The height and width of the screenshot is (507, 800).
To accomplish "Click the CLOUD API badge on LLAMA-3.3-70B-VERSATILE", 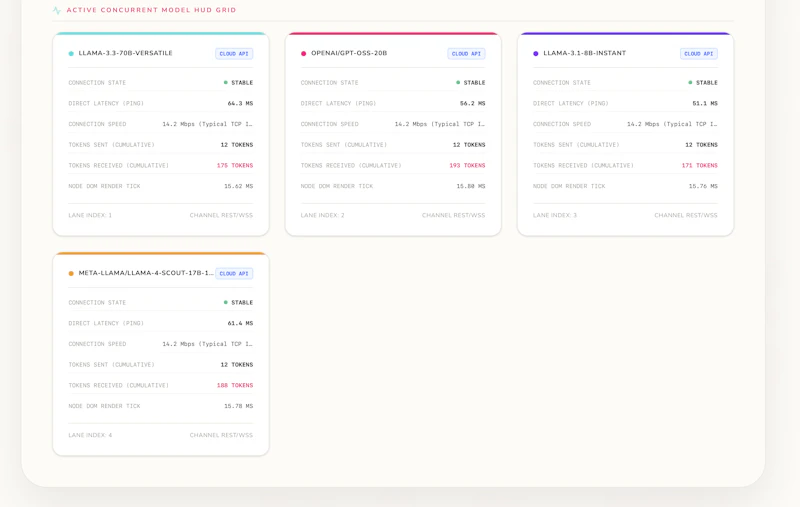I will 234,54.
